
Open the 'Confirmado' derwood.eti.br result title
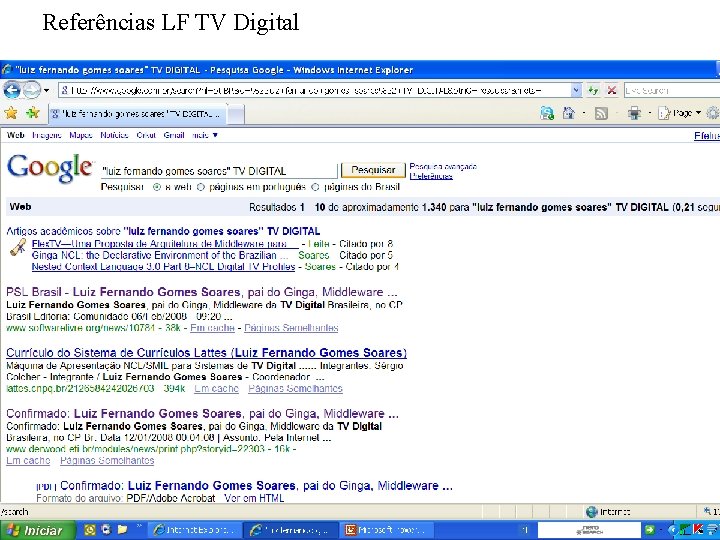coord(202,414)
